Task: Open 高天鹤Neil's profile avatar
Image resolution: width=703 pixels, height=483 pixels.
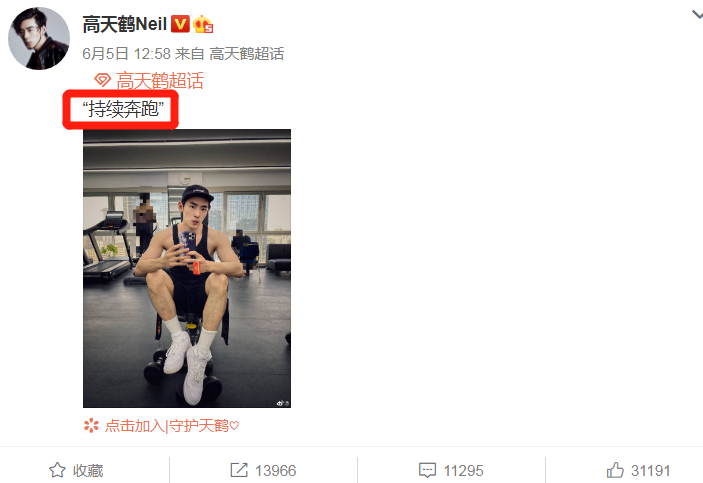Action: click(39, 39)
